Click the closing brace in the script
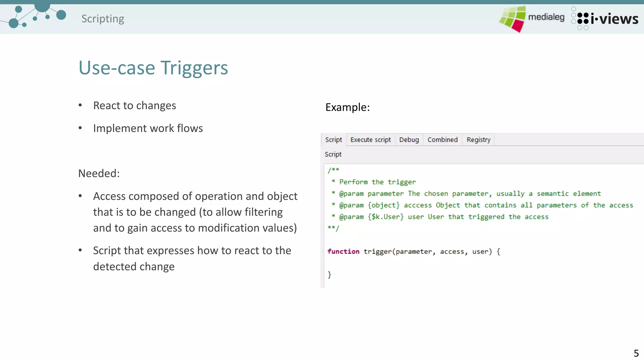 (x=329, y=275)
